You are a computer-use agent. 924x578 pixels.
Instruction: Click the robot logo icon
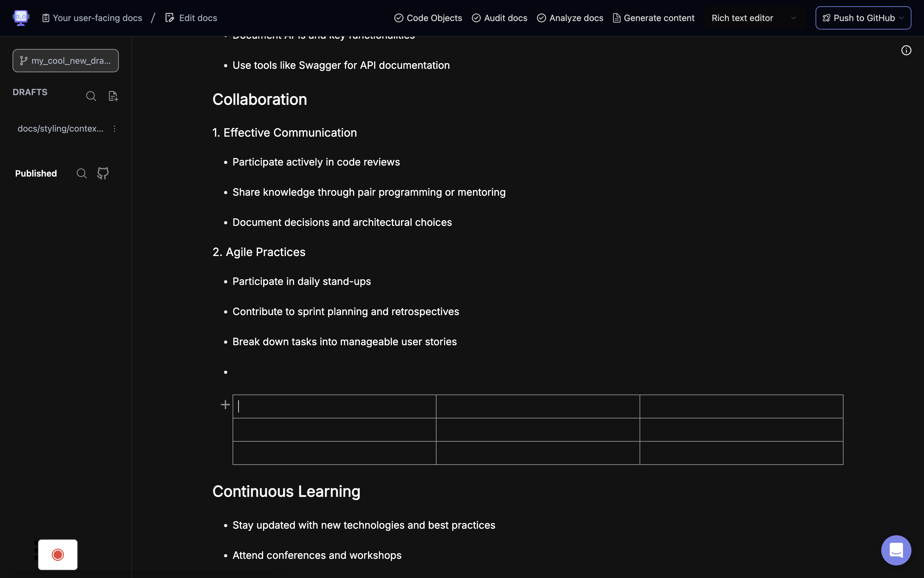(x=21, y=18)
